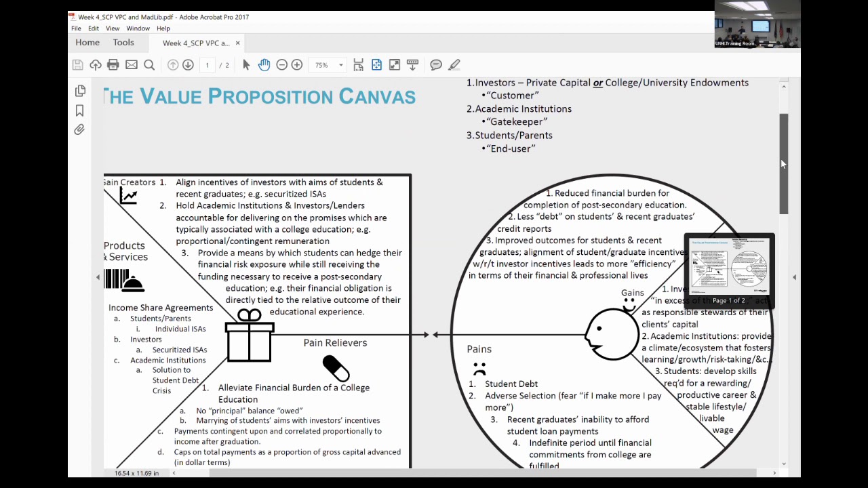
Task: Close the Week 4_SCP VPC document tab
Action: [237, 43]
